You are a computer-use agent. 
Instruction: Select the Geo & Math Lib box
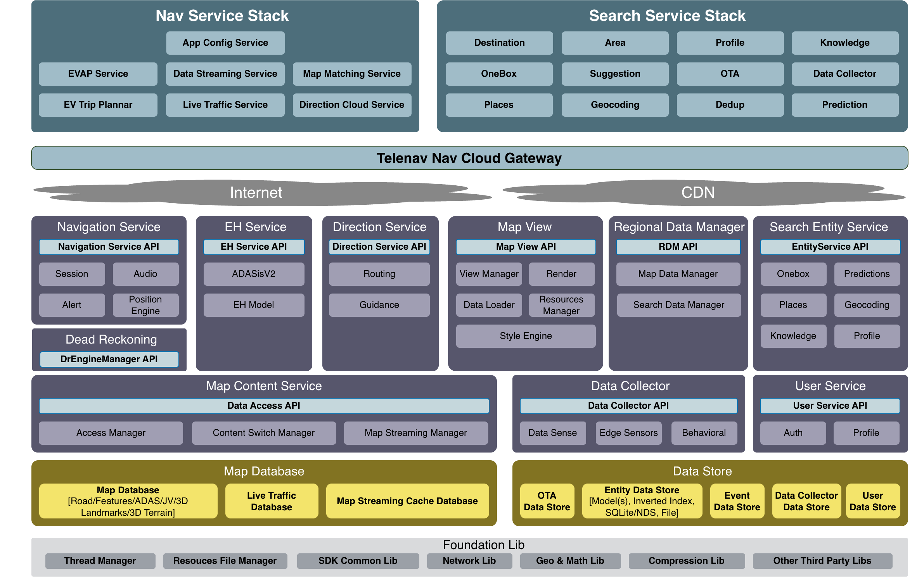click(x=570, y=561)
